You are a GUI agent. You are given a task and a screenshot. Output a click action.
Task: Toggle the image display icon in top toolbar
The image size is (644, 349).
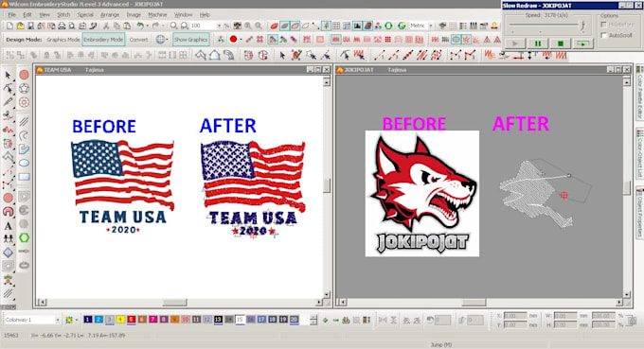[x=357, y=26]
